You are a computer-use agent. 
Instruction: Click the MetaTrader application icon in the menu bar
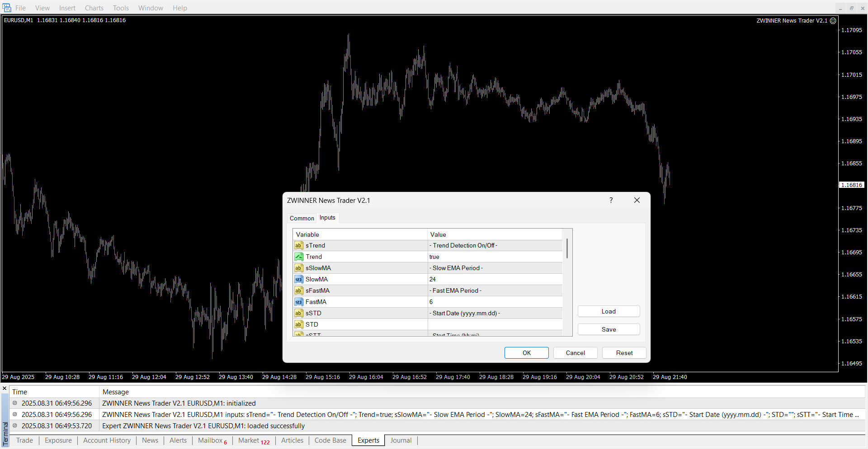click(x=6, y=8)
